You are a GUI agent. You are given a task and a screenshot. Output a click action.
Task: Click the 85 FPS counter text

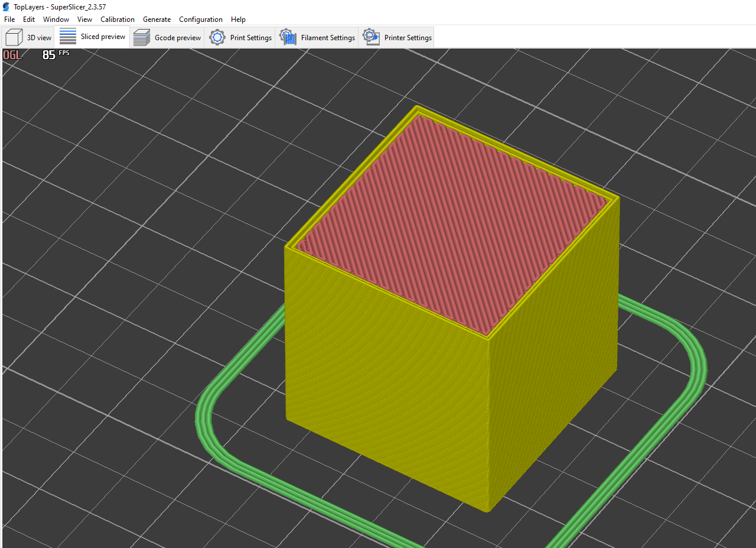coord(56,54)
